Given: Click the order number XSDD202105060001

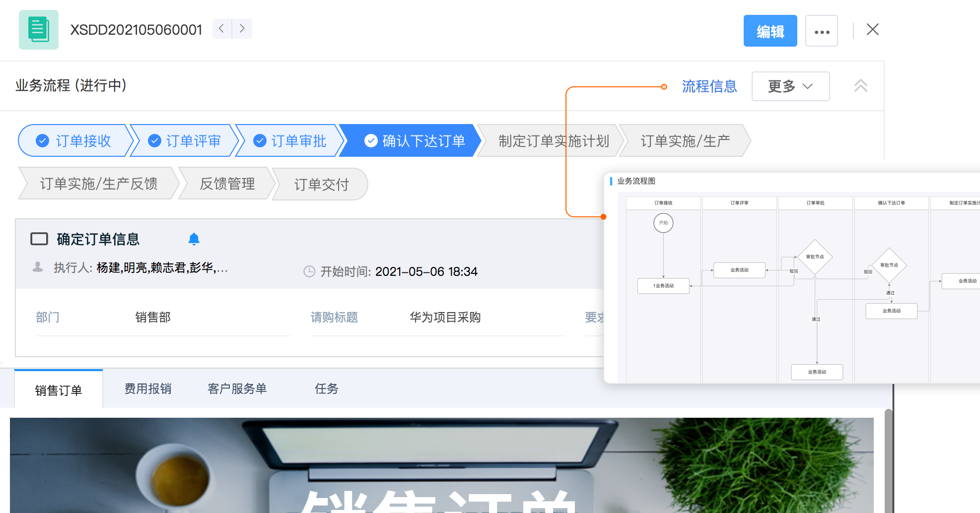Looking at the screenshot, I should point(136,30).
